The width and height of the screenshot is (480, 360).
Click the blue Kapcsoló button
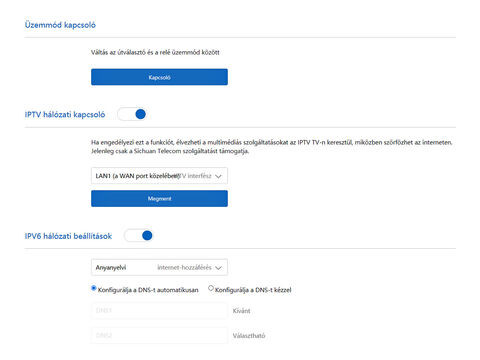pyautogui.click(x=159, y=77)
